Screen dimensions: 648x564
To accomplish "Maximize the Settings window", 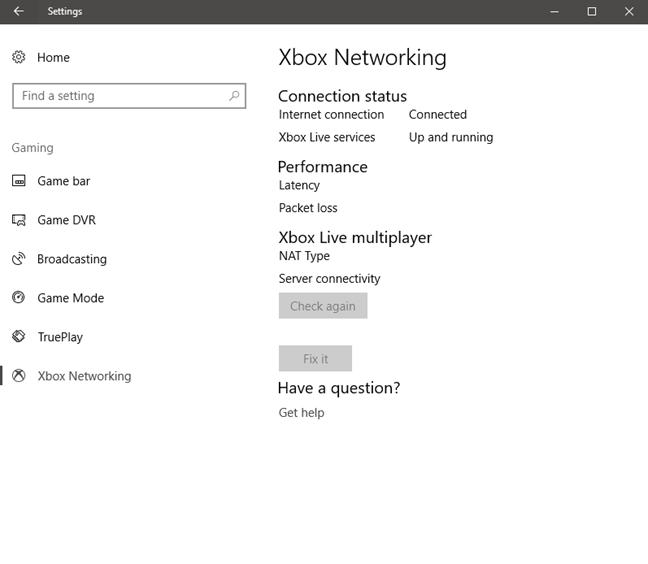I will [592, 12].
